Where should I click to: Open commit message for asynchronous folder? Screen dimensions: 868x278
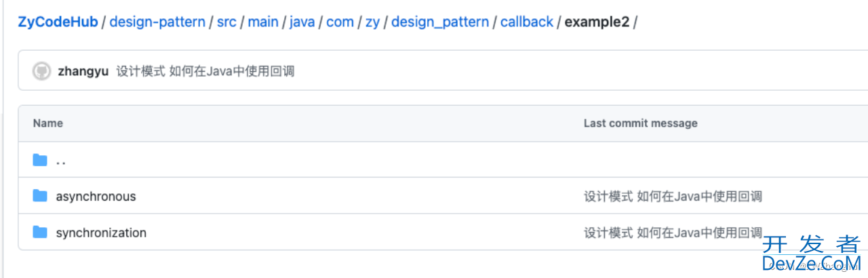pyautogui.click(x=673, y=197)
